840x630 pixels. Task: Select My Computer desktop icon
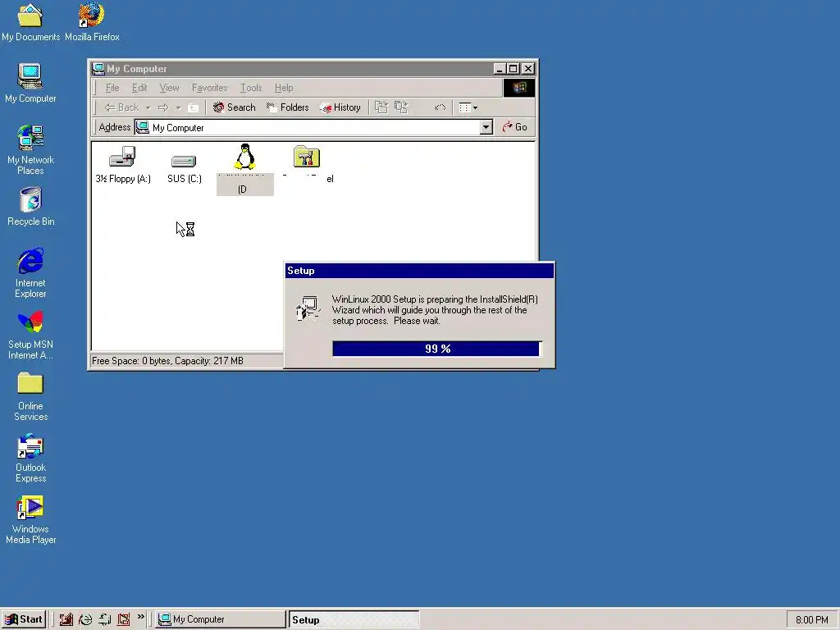tap(30, 84)
